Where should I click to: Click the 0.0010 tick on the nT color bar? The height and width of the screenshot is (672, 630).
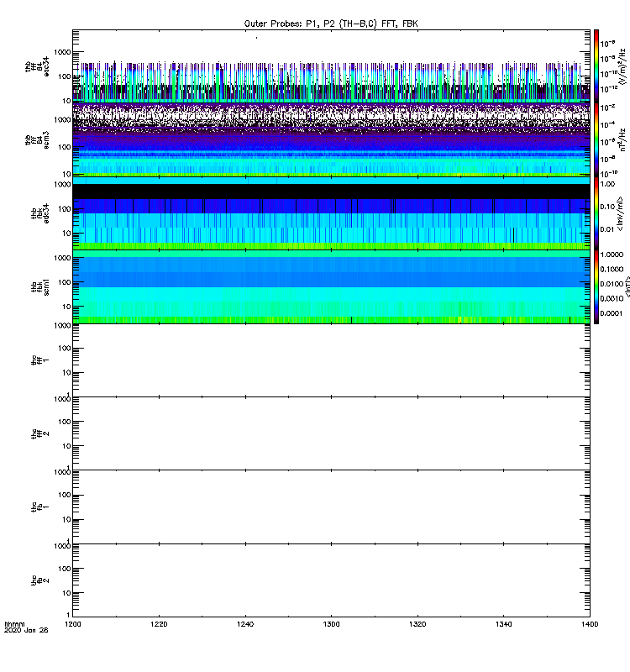(612, 298)
